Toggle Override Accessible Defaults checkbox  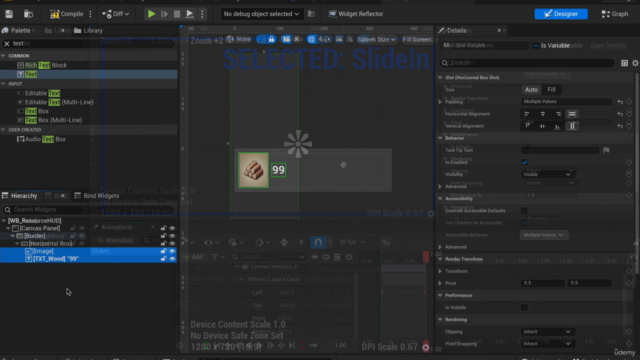[x=524, y=211]
